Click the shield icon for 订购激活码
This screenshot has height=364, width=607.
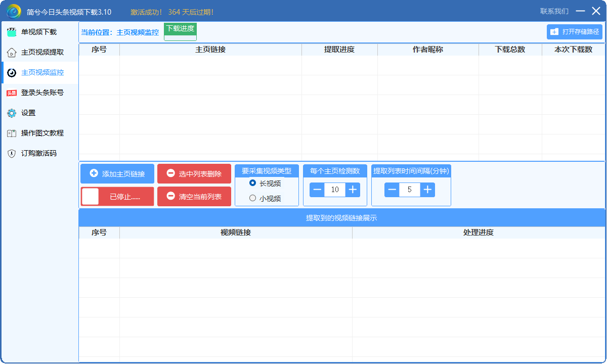coord(12,154)
